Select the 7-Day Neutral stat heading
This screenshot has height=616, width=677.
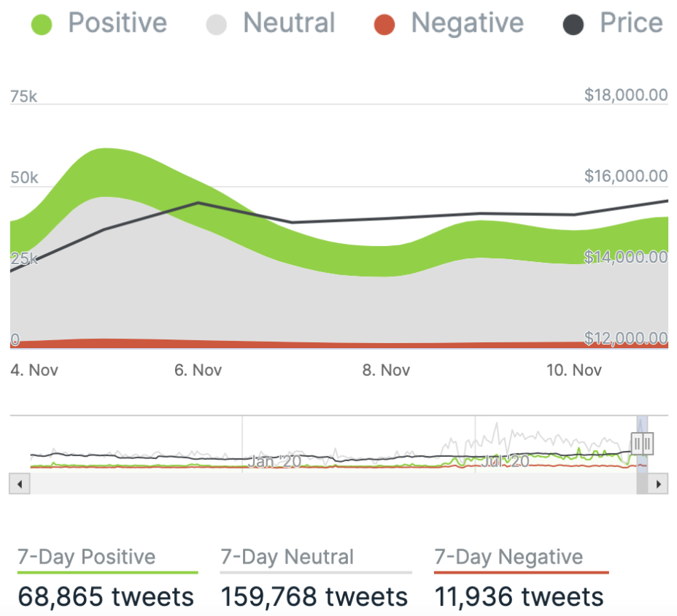[x=287, y=558]
